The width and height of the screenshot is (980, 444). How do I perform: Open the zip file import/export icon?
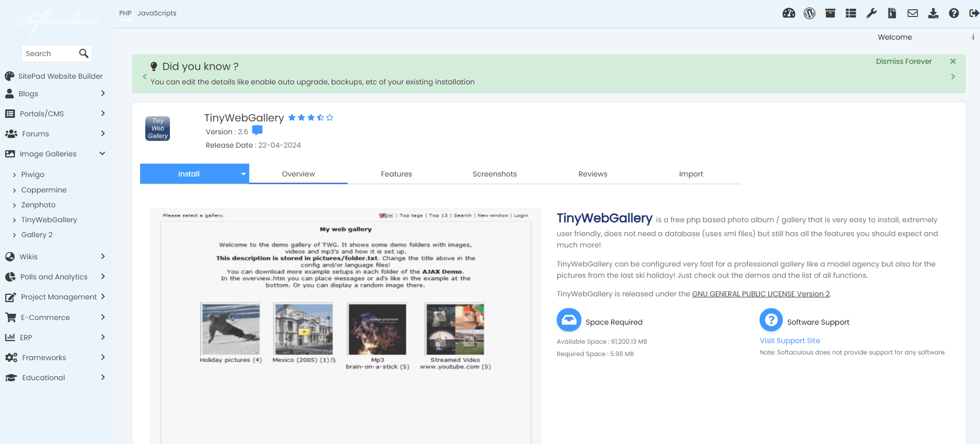(892, 13)
